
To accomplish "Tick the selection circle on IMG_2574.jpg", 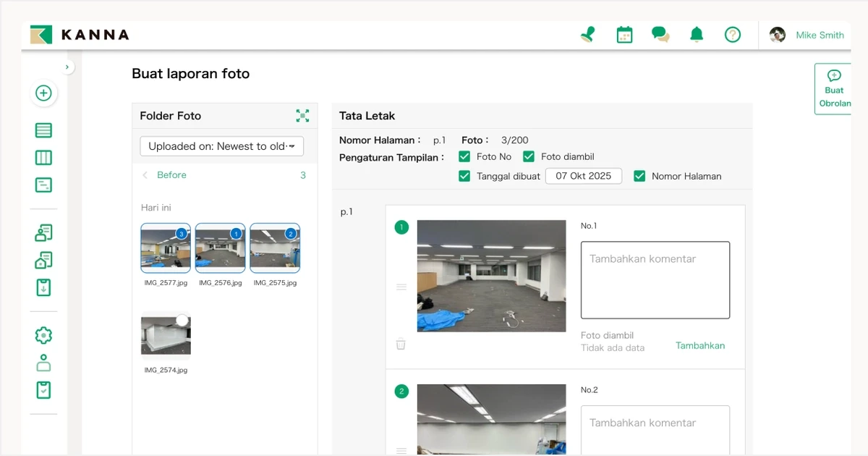I will tap(182, 320).
